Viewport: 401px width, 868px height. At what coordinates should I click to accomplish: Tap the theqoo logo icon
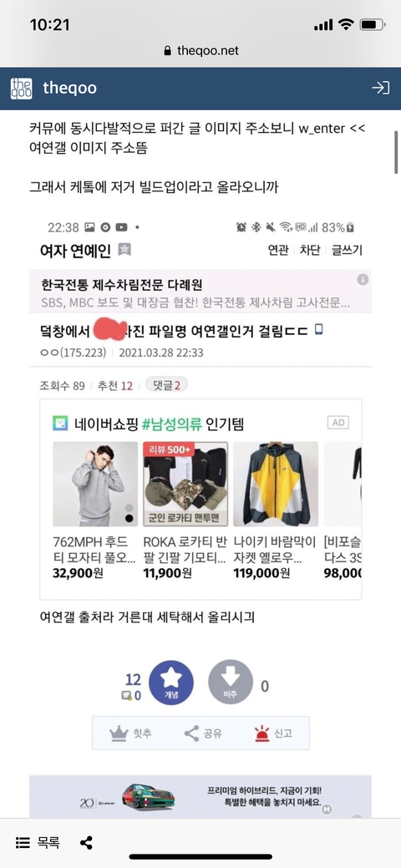(21, 88)
